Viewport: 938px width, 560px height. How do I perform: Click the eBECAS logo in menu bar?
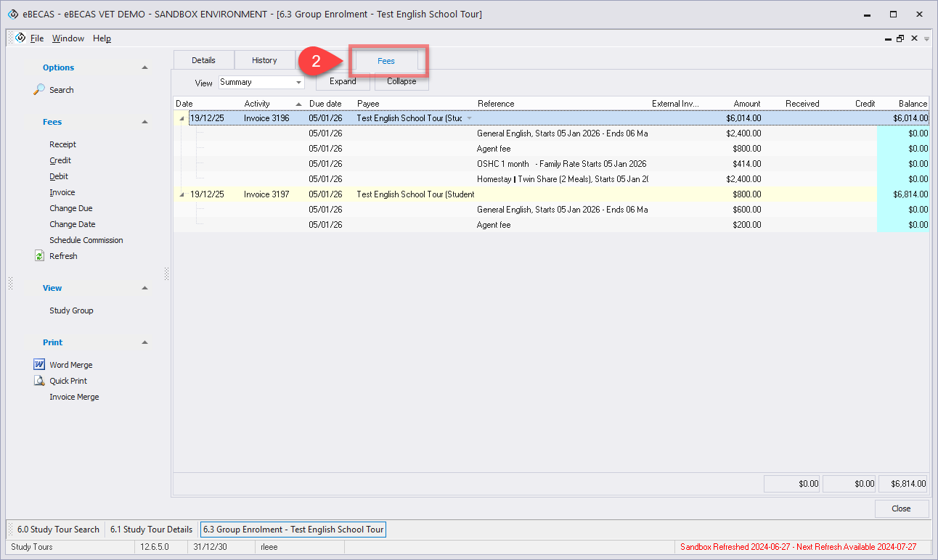pyautogui.click(x=20, y=38)
